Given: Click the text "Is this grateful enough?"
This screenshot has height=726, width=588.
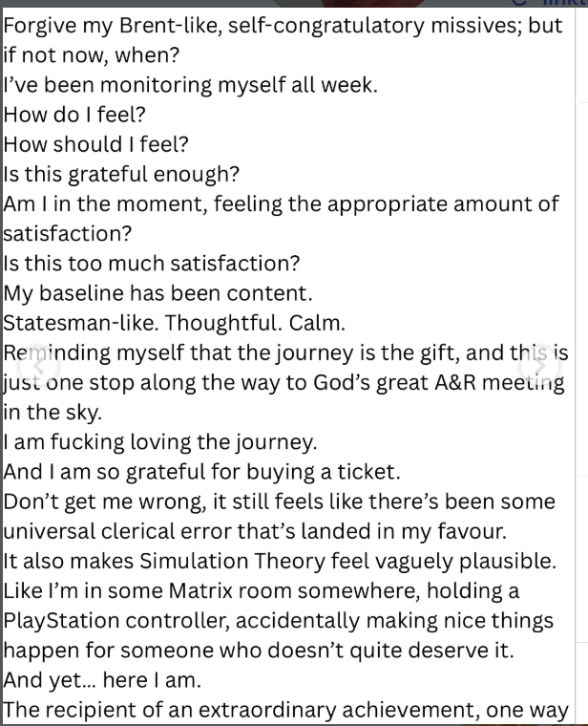Looking at the screenshot, I should tap(121, 174).
